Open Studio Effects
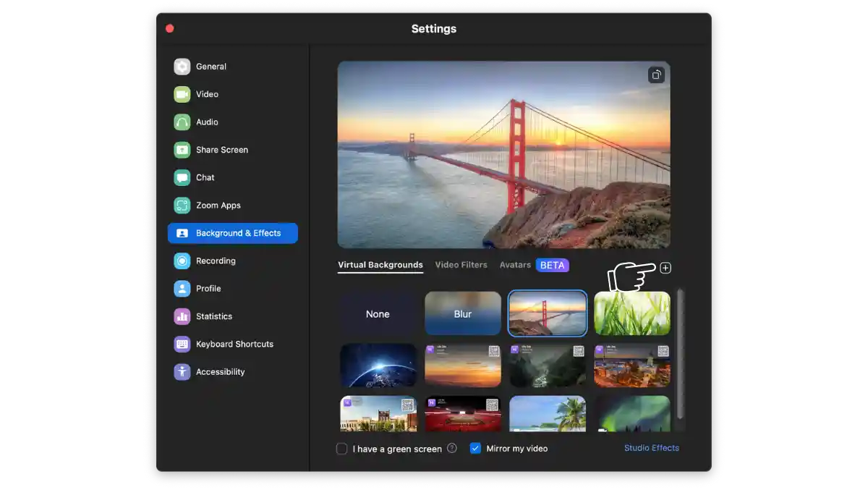Image resolution: width=868 pixels, height=490 pixels. pos(651,447)
